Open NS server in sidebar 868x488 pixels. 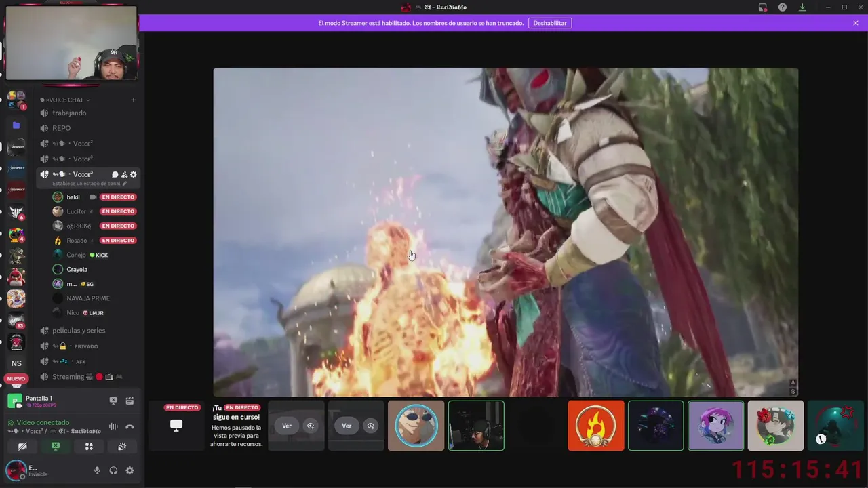[16, 363]
